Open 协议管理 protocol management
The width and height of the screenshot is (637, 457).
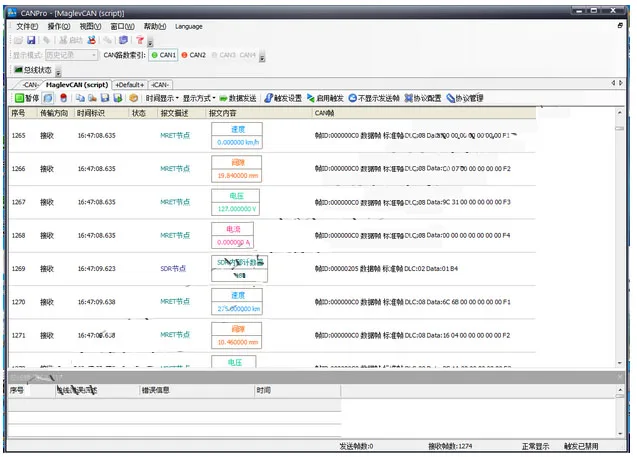click(465, 98)
